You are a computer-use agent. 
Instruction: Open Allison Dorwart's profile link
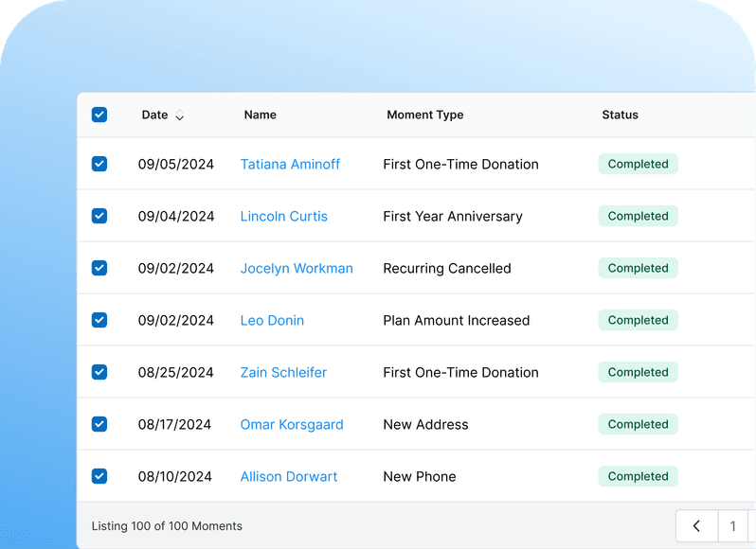(289, 476)
